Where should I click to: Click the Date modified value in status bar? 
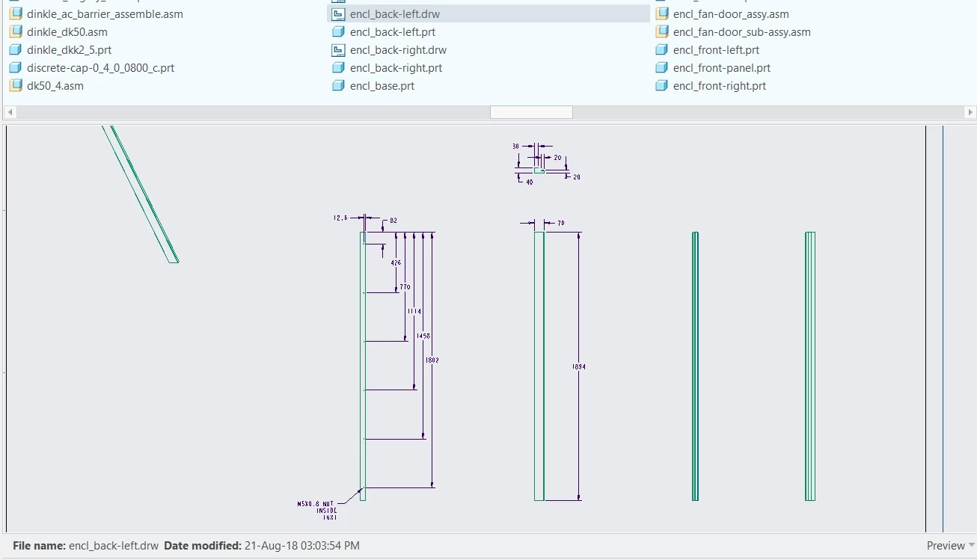301,546
